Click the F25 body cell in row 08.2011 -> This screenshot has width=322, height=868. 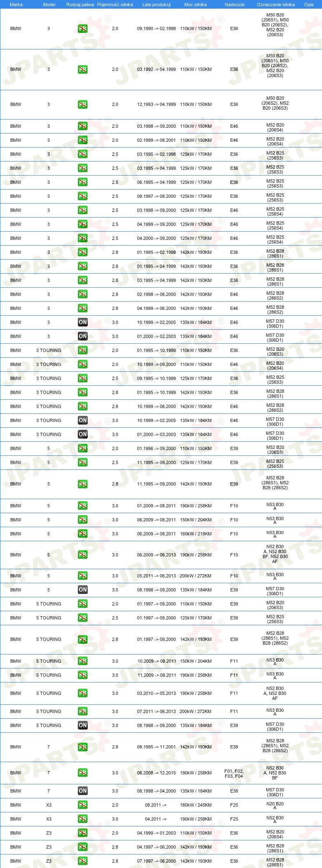[234, 805]
